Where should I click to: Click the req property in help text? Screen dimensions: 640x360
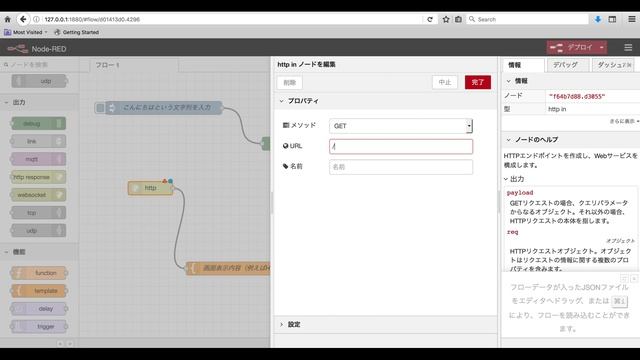(512, 232)
